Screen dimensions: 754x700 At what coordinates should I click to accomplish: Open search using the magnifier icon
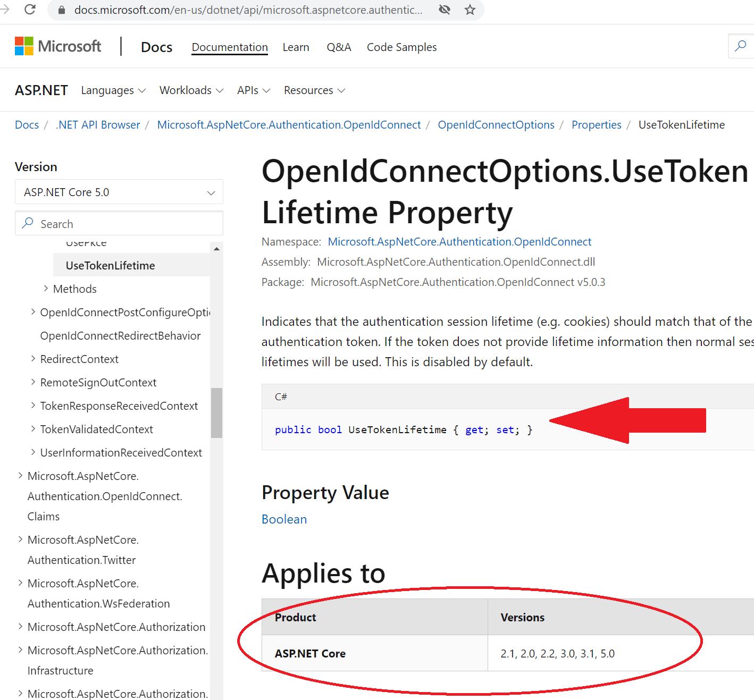[741, 46]
